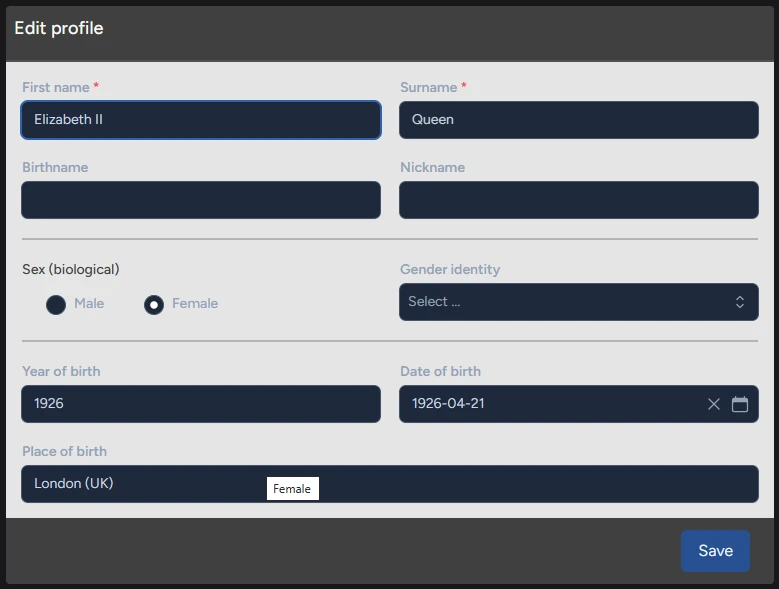Expand the Gender identity dropdown
779x589 pixels.
click(578, 302)
